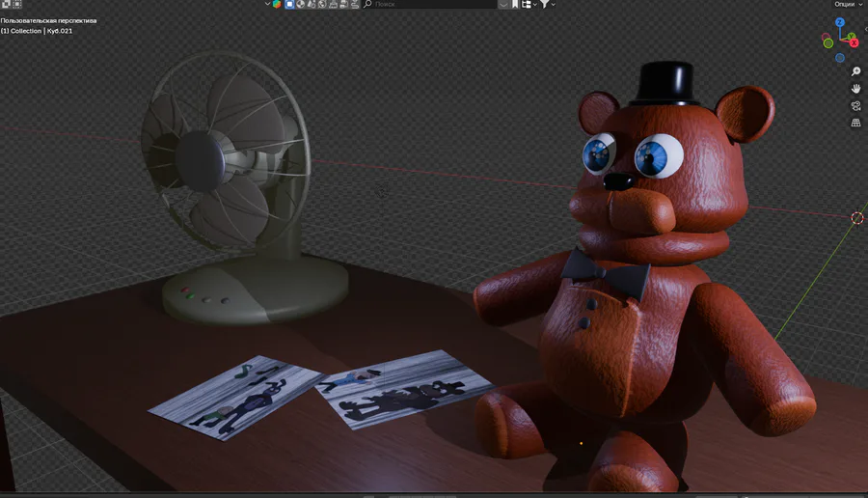868x498 pixels.
Task: Click the lower blue negative Z axis circle
Action: [x=840, y=58]
